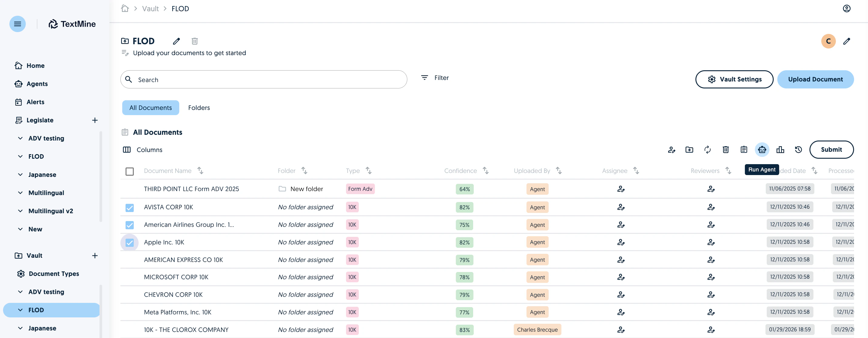
Task: Expand Japanese chevron under Legislate
Action: (x=21, y=174)
